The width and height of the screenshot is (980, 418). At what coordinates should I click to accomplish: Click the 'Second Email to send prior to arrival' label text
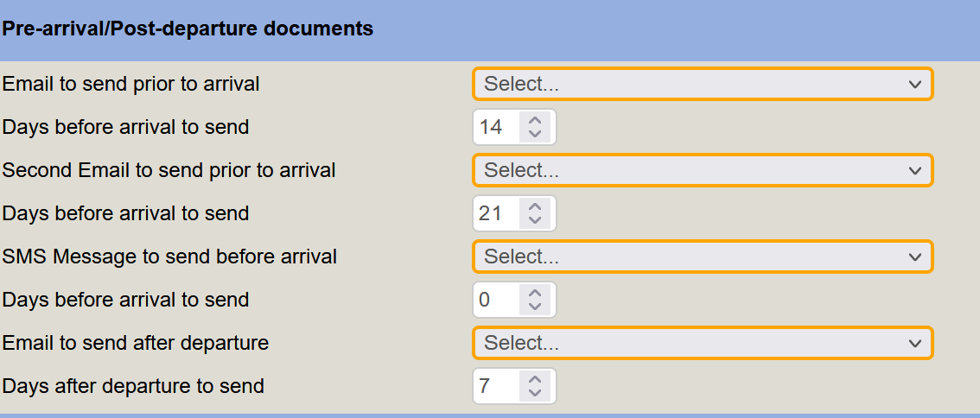(x=169, y=170)
